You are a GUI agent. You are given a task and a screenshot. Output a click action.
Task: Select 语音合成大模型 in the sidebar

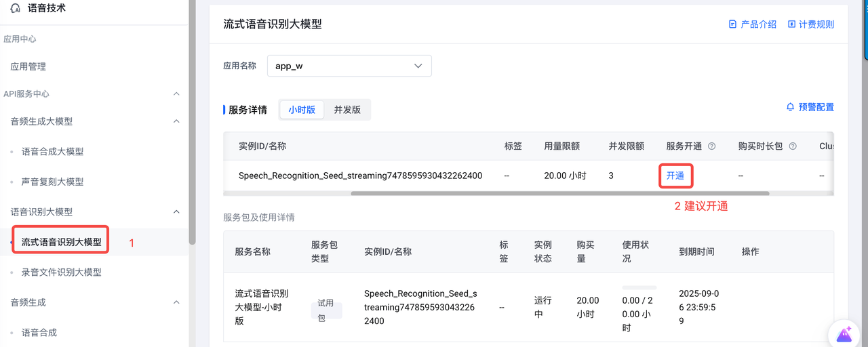click(53, 152)
